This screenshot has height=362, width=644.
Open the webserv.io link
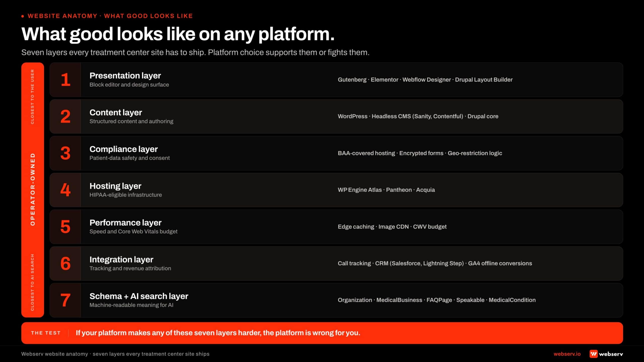(567, 354)
